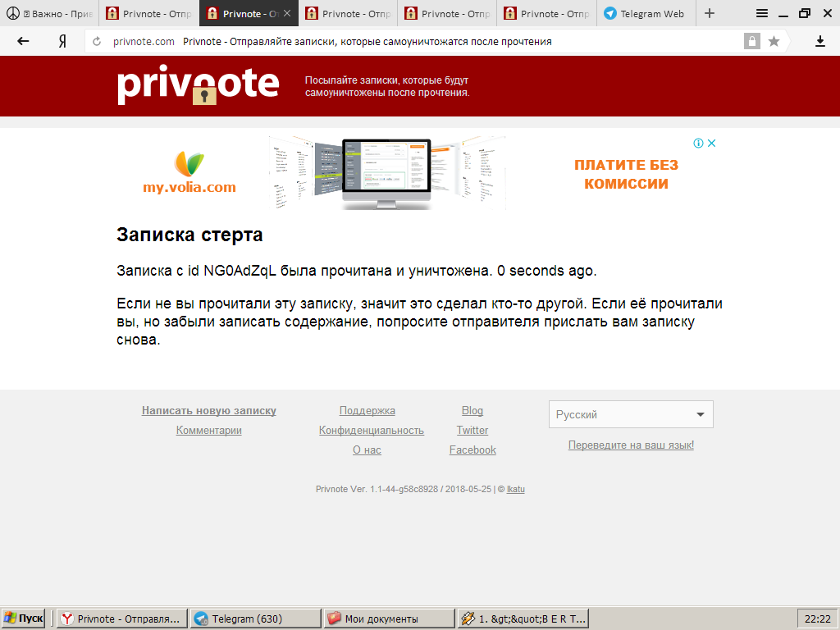The width and height of the screenshot is (840, 630).
Task: Open the 'Поддержка' footer link
Action: (x=367, y=411)
